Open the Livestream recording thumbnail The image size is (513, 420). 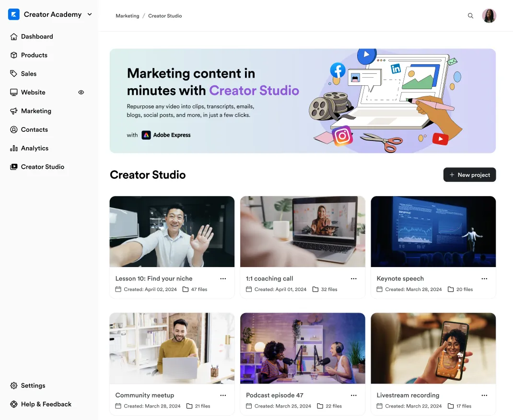tap(433, 349)
